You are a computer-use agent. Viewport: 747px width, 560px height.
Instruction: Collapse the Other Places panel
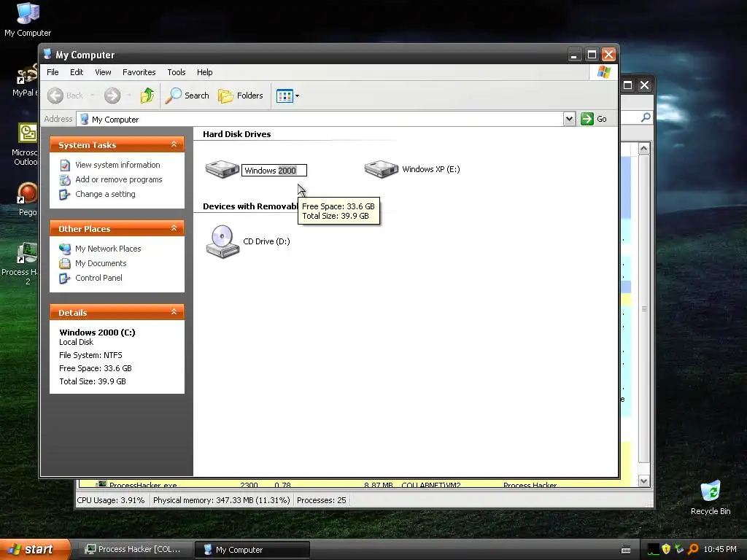174,228
